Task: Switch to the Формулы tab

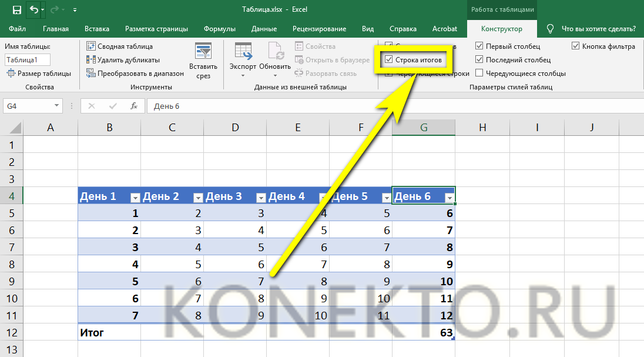Action: [219, 29]
